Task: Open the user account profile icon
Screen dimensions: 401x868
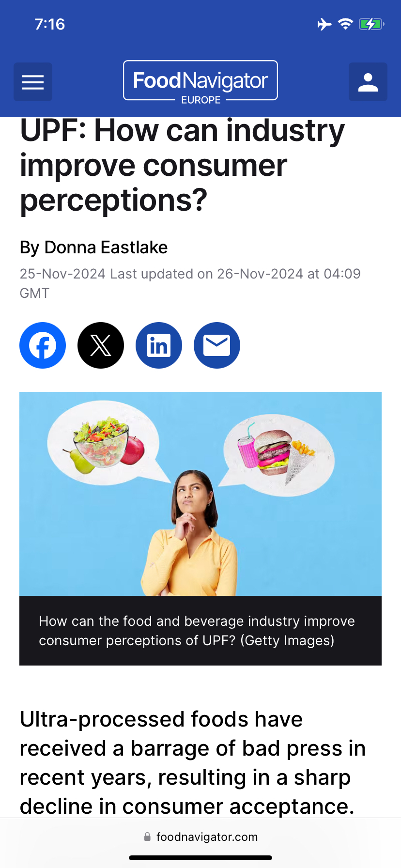Action: coord(368,82)
